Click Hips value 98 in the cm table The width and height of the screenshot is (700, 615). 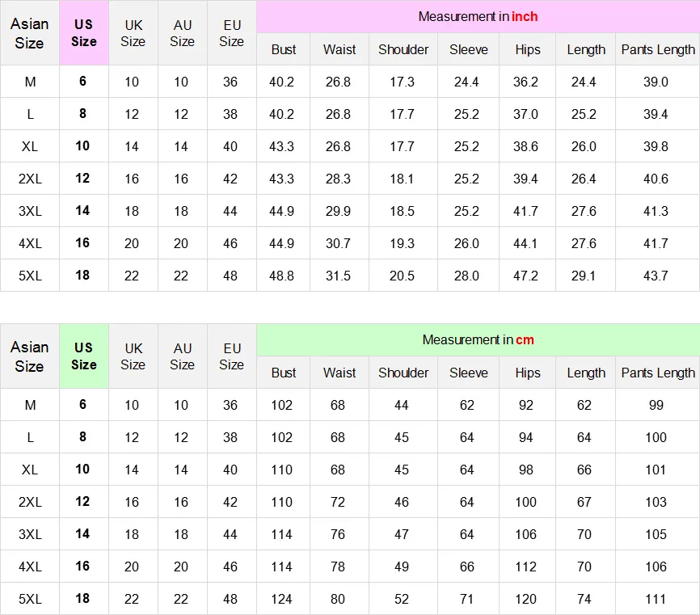525,470
